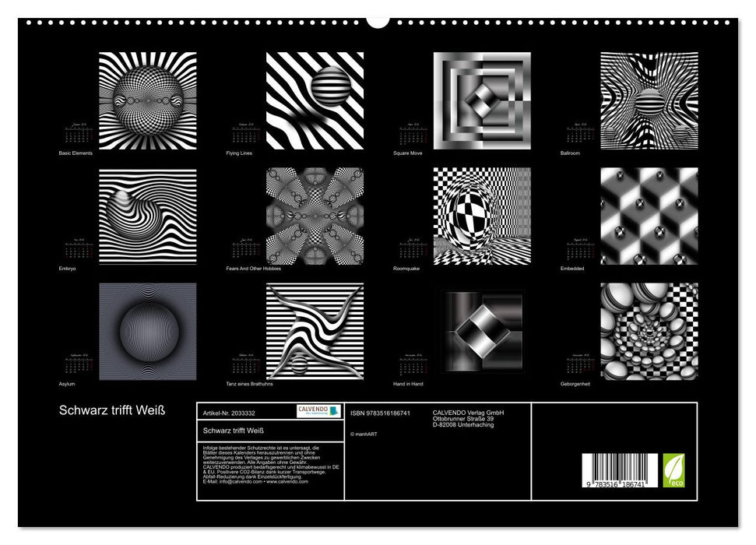The image size is (756, 545).
Task: Select the Ballroom artwork thumbnail
Action: [649, 100]
